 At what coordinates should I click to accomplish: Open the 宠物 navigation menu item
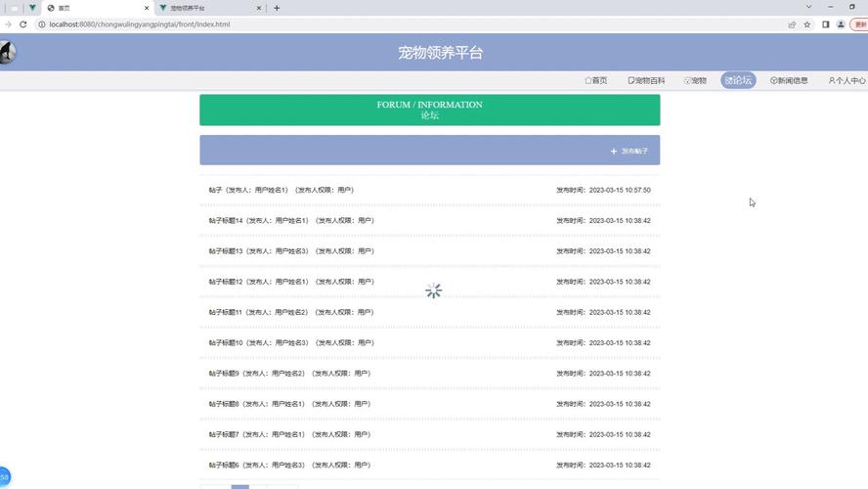[695, 80]
